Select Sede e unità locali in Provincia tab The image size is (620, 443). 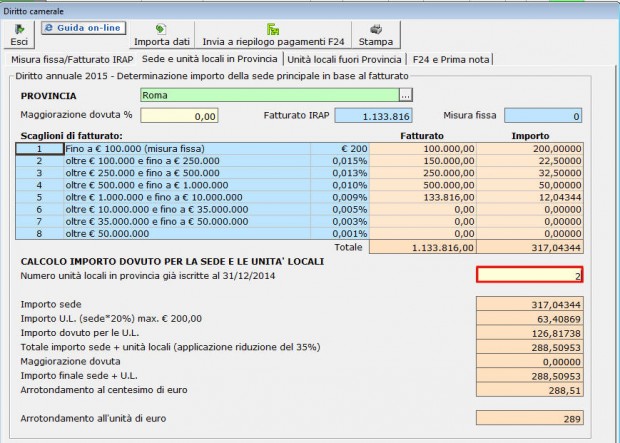[210, 59]
